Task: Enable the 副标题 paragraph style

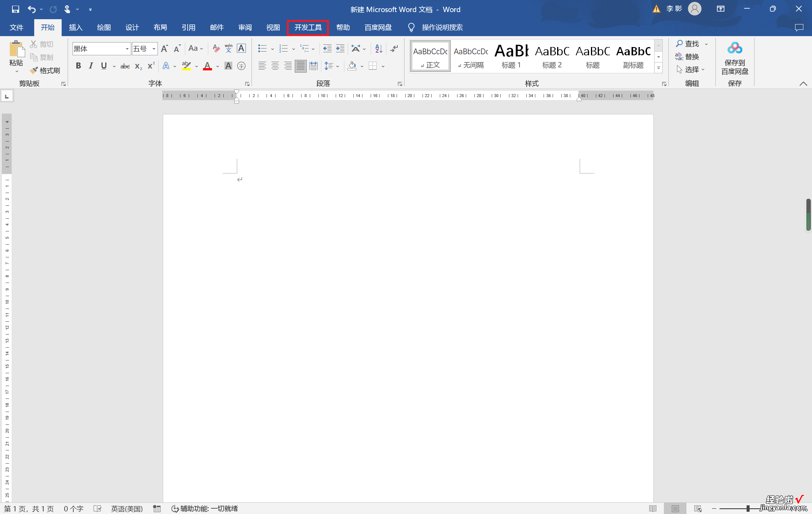Action: point(634,56)
